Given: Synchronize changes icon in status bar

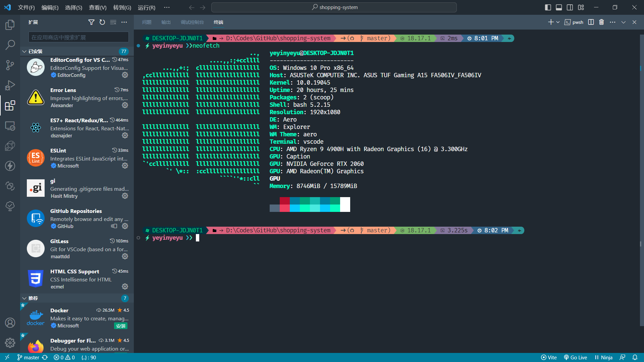Looking at the screenshot, I should 45,357.
